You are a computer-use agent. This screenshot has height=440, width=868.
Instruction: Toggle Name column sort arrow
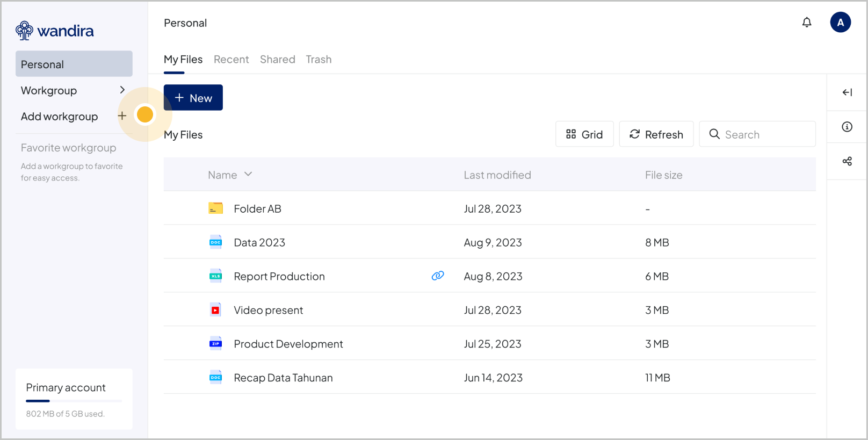click(x=248, y=175)
